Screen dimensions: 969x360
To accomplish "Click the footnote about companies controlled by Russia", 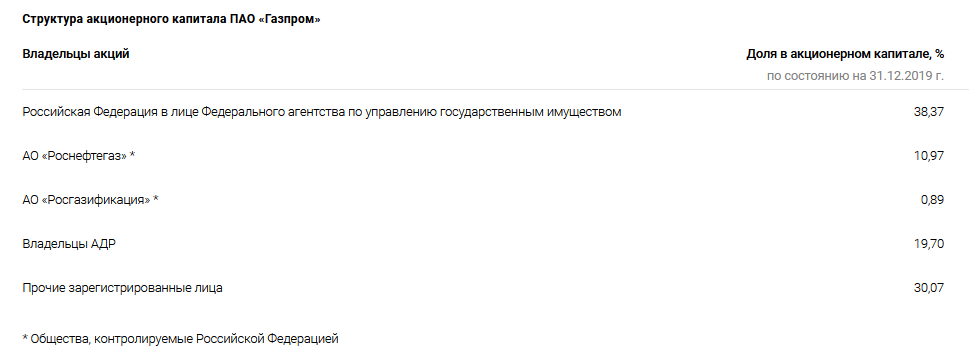I will tap(180, 339).
